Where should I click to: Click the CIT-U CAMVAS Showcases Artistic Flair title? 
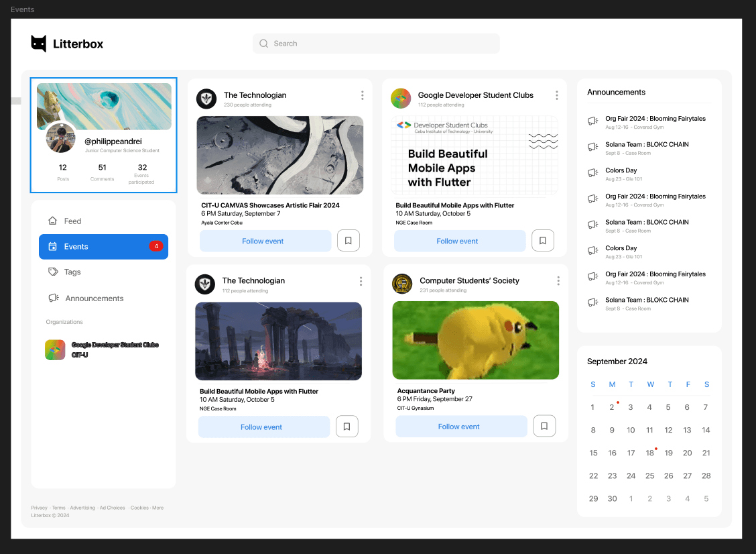coord(271,205)
